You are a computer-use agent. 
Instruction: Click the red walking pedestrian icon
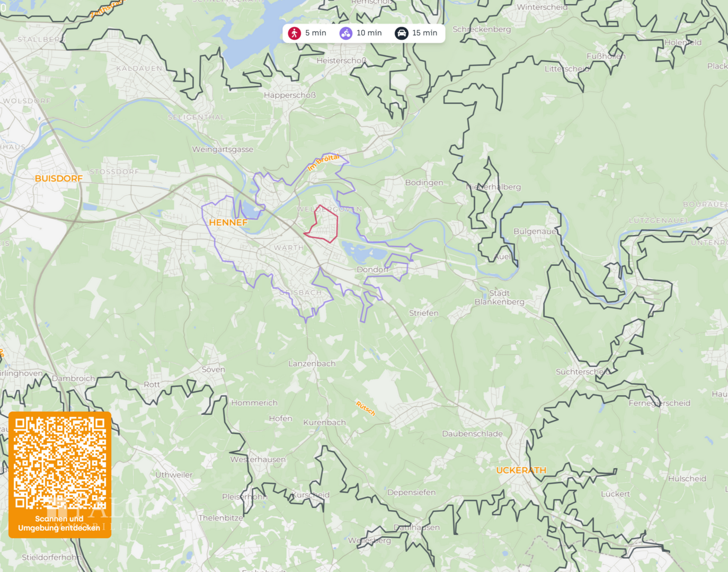[x=295, y=33]
